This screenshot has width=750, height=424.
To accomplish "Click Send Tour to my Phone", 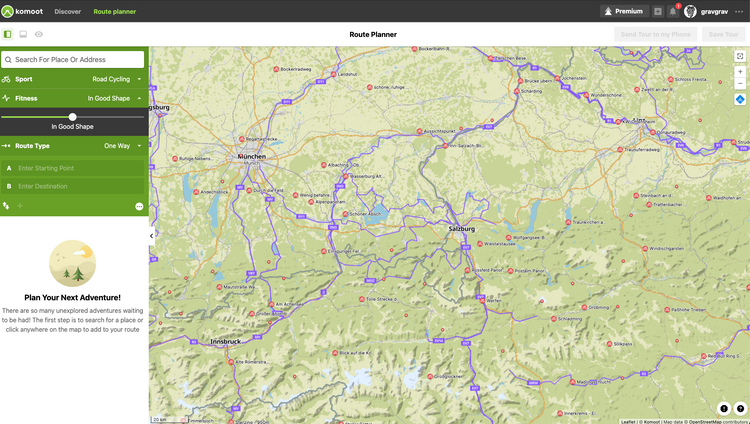I will pyautogui.click(x=655, y=34).
